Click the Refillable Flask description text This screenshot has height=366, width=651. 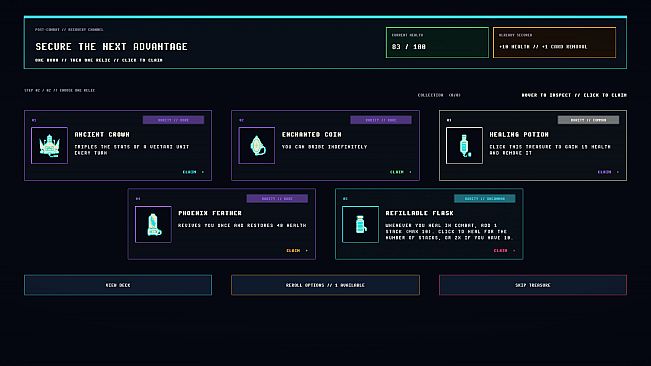[x=449, y=232]
